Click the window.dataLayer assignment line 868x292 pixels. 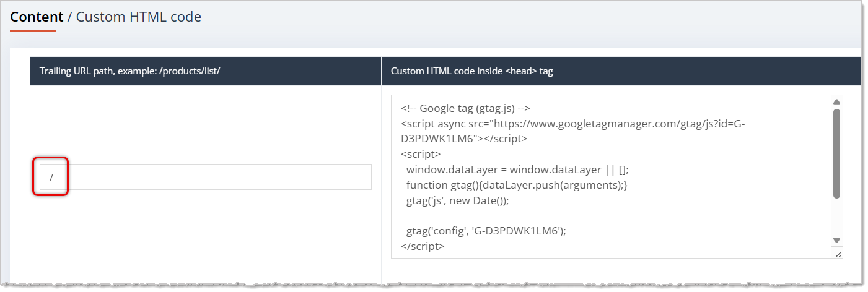coord(517,170)
